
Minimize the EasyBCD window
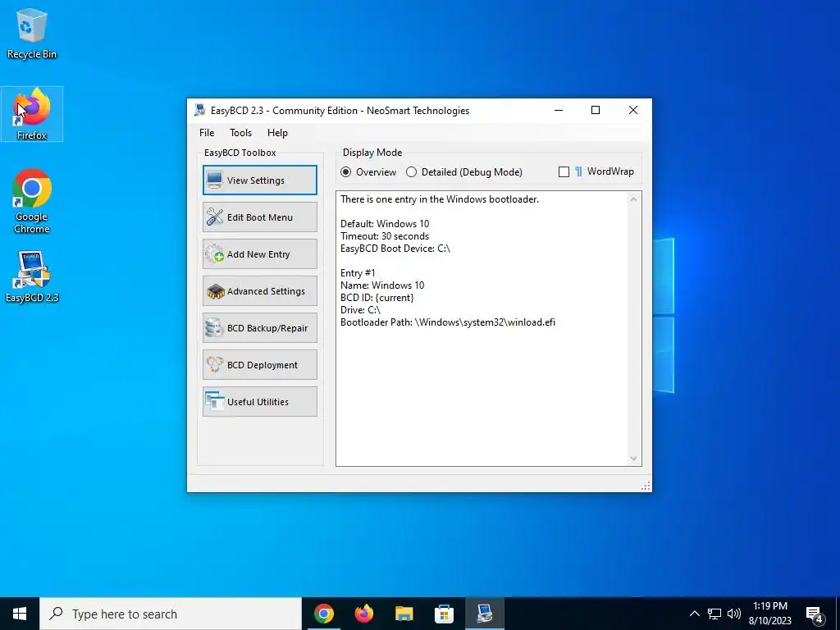tap(558, 111)
